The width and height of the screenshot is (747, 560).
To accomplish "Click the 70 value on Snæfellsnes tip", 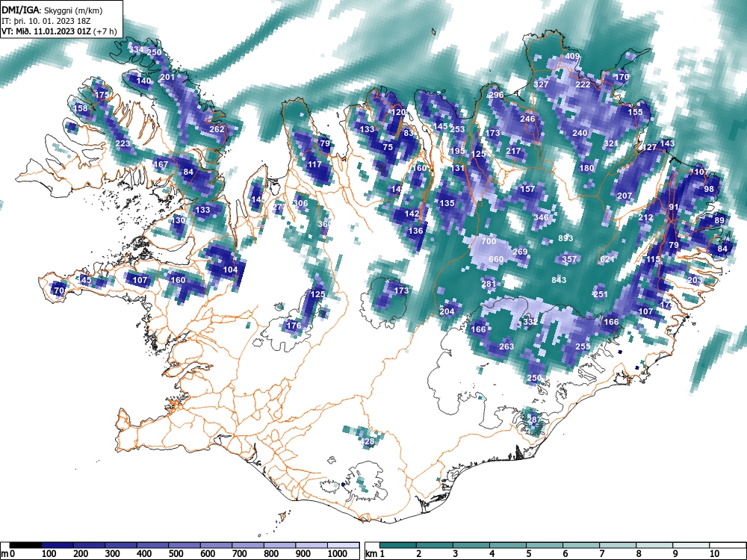I will coord(59,290).
